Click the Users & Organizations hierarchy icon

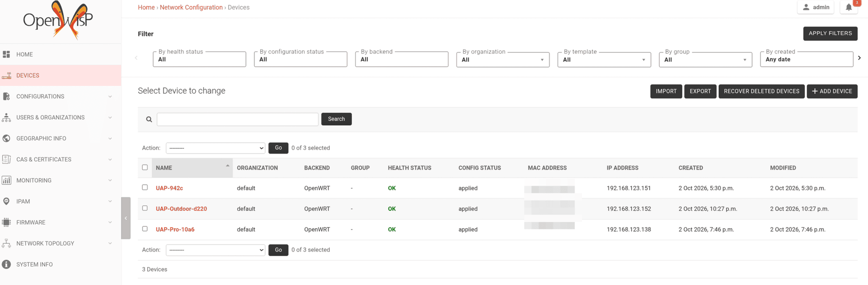click(7, 118)
